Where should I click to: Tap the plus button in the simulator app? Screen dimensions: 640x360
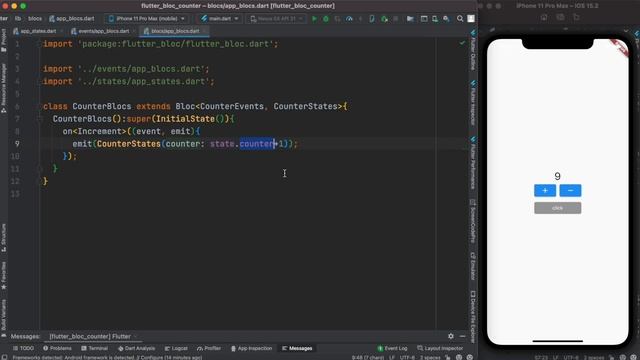[545, 191]
